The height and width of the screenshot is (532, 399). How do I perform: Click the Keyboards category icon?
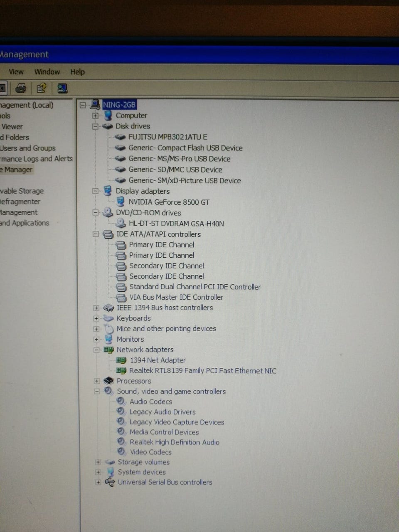108,318
